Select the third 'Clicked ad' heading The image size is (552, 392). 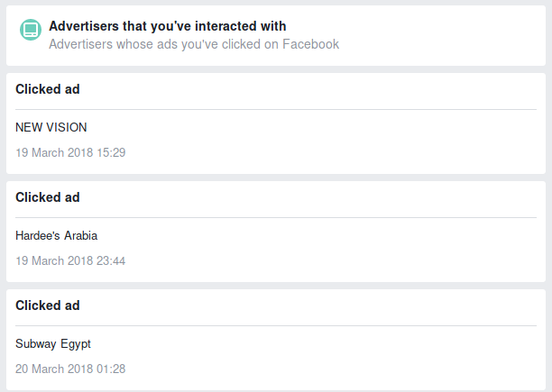pos(48,305)
